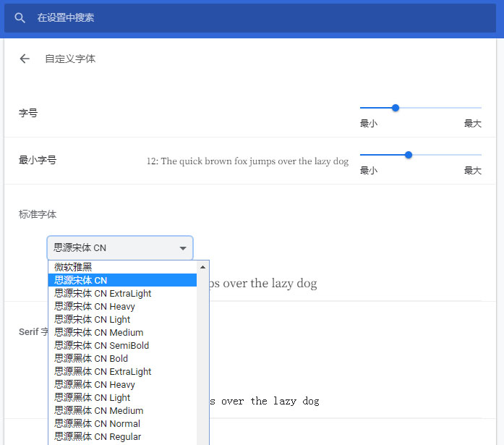
Task: Choose 思源黑体 CN Heavy option
Action: tap(122, 384)
